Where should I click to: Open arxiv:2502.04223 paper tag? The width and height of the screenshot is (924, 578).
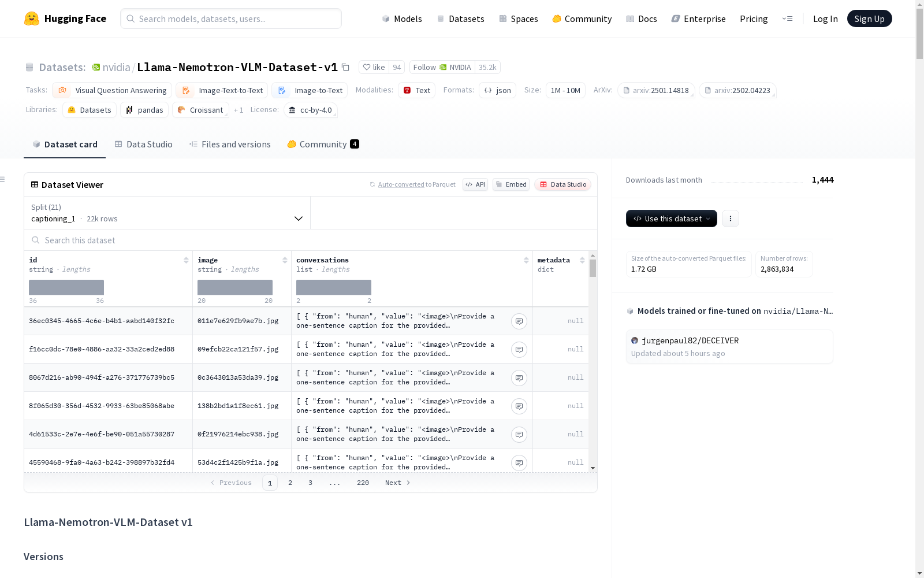737,90
